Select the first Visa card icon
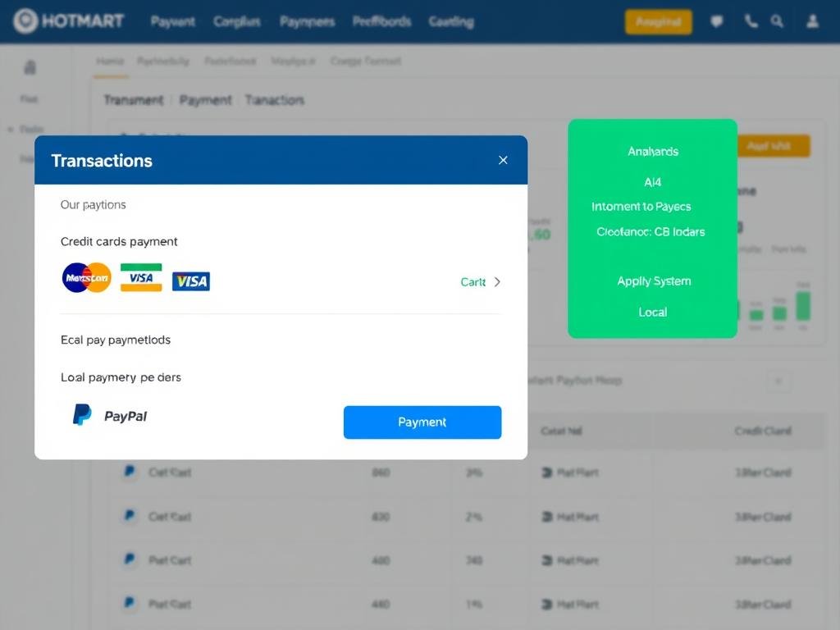Viewport: 840px width, 630px height. tap(140, 277)
